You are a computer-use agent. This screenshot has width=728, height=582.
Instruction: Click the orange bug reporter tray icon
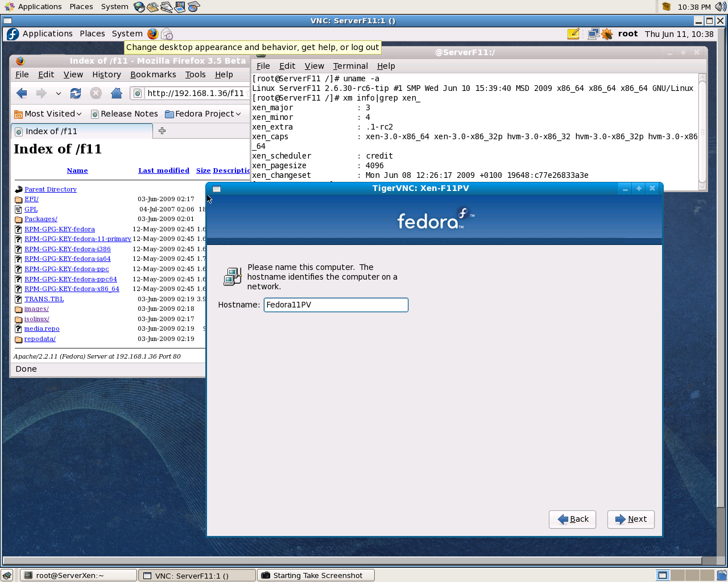[607, 34]
